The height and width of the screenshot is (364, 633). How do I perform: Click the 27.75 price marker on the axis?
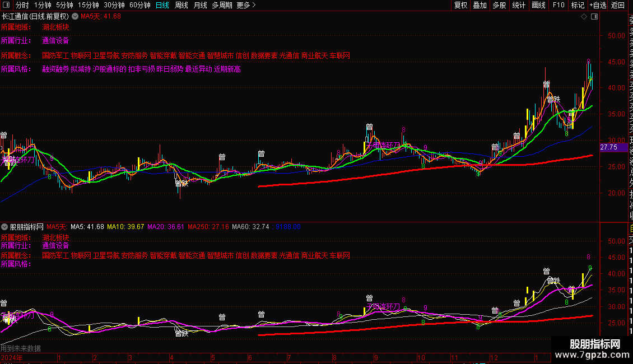point(613,147)
